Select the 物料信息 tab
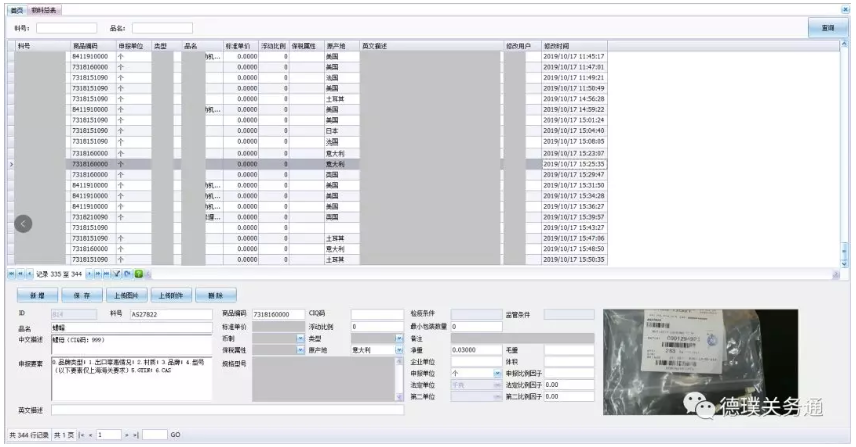Screen dimensions: 856x447 pyautogui.click(x=45, y=9)
